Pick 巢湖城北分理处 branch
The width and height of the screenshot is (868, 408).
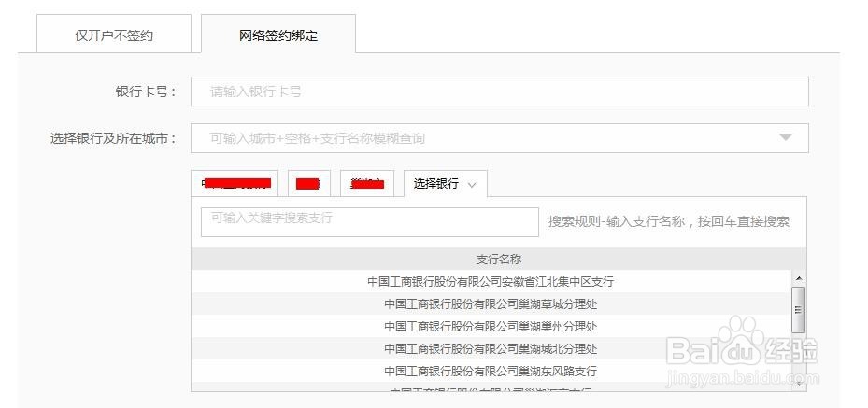(x=491, y=349)
